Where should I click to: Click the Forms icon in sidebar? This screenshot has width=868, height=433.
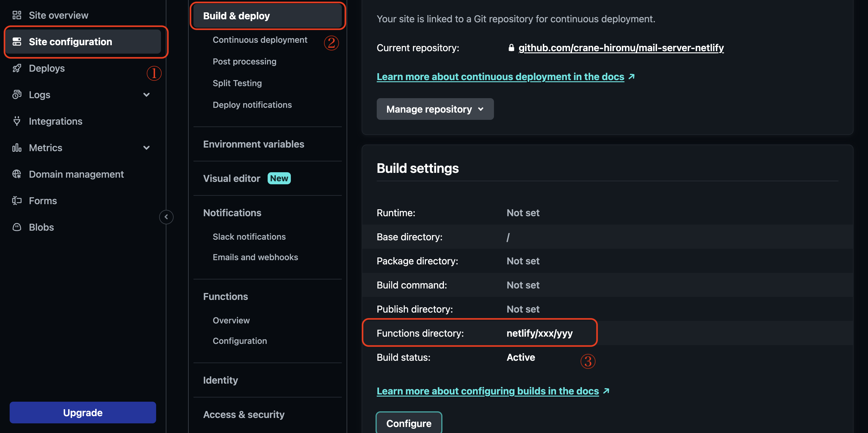click(17, 201)
